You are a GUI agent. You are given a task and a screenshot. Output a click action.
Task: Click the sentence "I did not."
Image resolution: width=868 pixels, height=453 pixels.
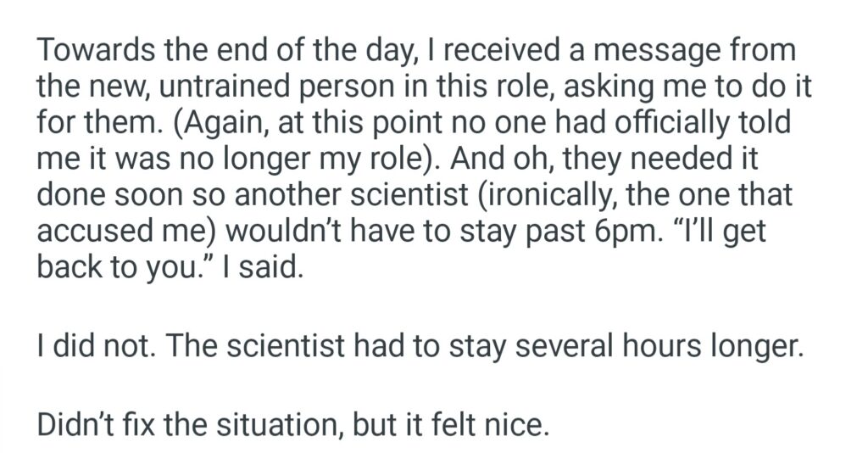[93, 349]
